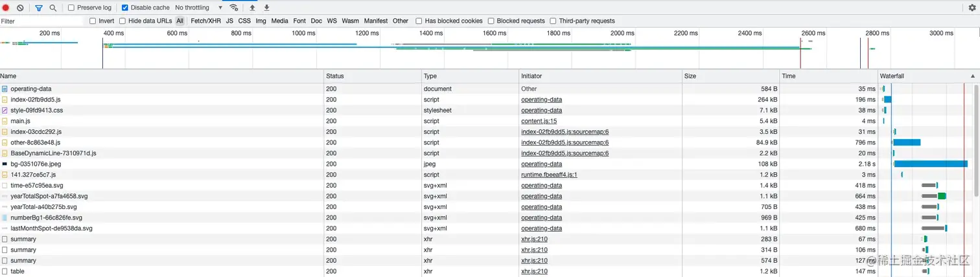The image size is (980, 277).
Task: Click the index-02fb9dd5.js script icon
Action: 5,100
